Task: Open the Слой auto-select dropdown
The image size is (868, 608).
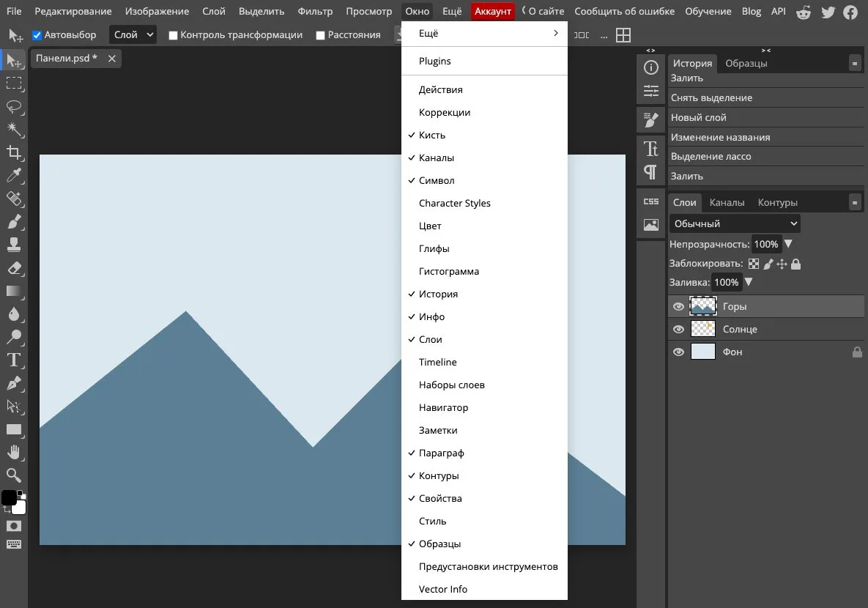Action: pyautogui.click(x=133, y=35)
